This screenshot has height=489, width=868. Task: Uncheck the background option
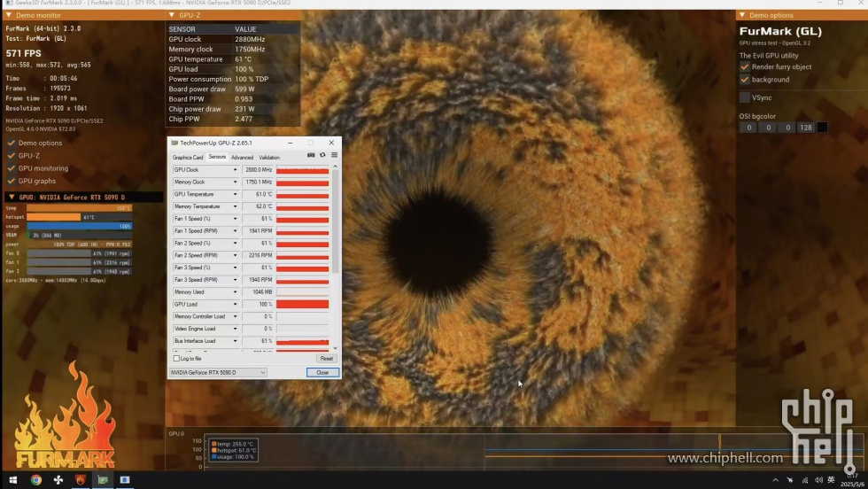[x=745, y=80]
